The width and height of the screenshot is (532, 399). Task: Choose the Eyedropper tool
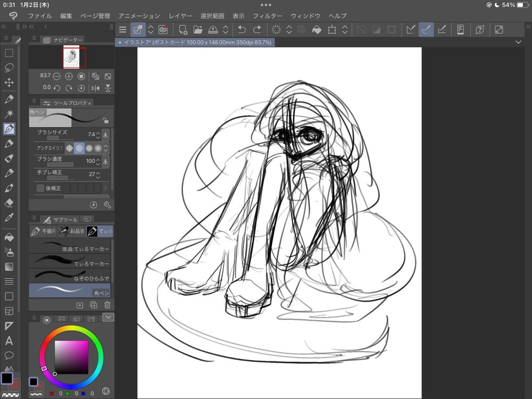tap(9, 218)
